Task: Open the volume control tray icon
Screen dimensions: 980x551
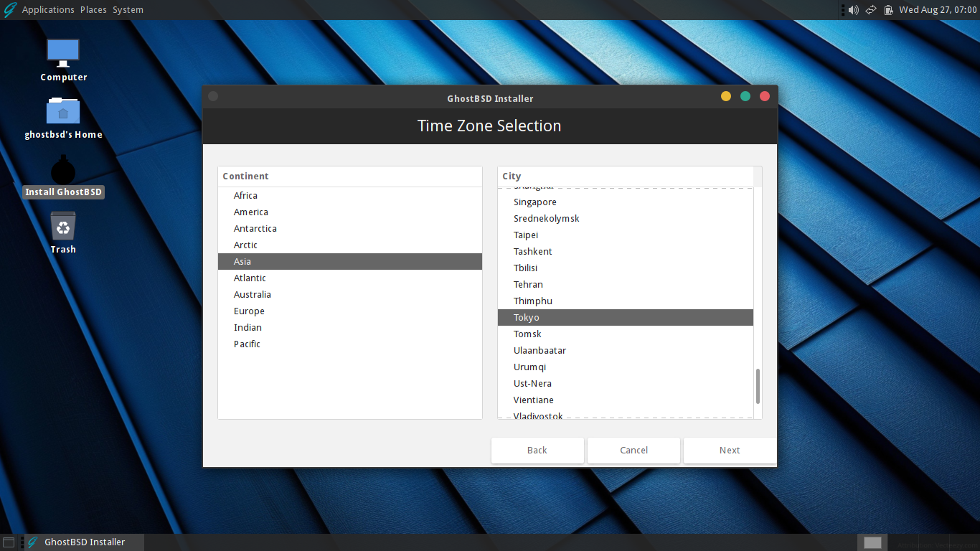Action: 853,10
